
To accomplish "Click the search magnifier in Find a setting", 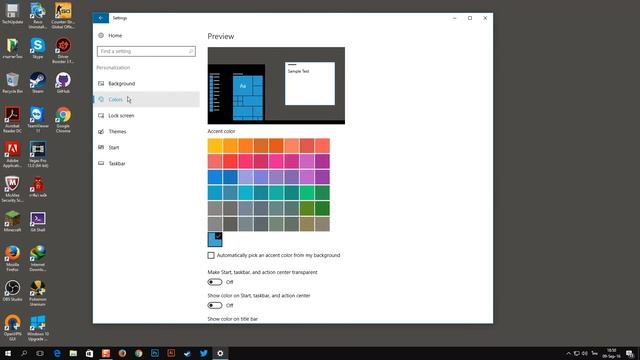I will 190,51.
